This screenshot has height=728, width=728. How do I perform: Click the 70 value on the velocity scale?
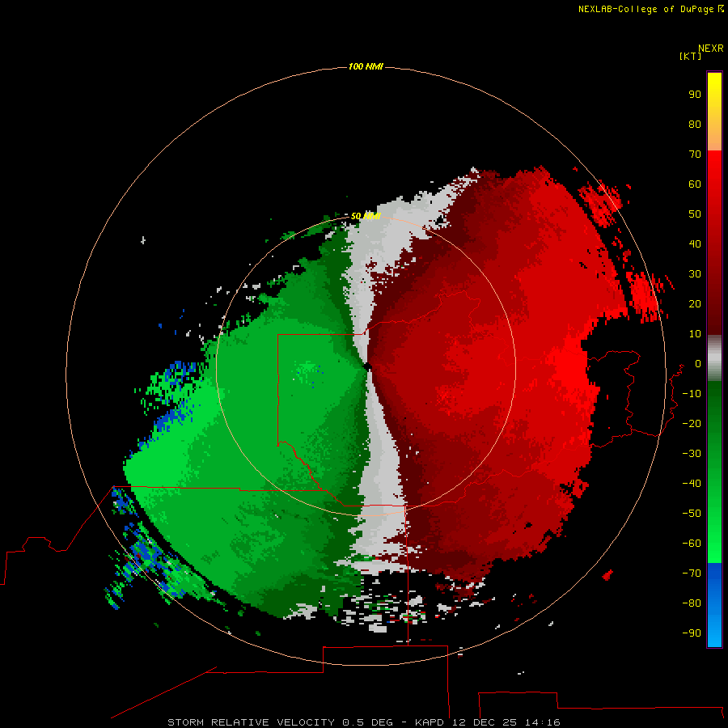(695, 154)
